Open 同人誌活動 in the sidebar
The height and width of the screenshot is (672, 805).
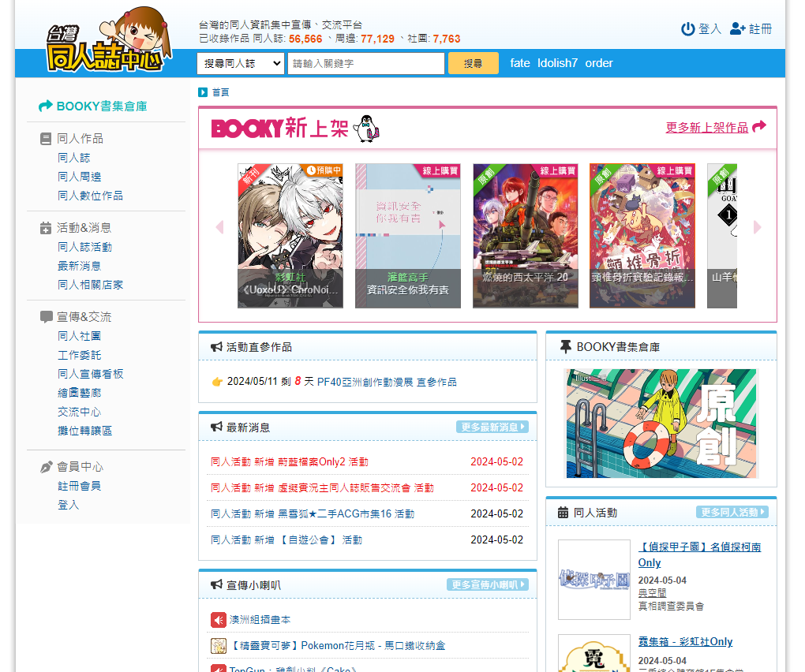point(84,247)
